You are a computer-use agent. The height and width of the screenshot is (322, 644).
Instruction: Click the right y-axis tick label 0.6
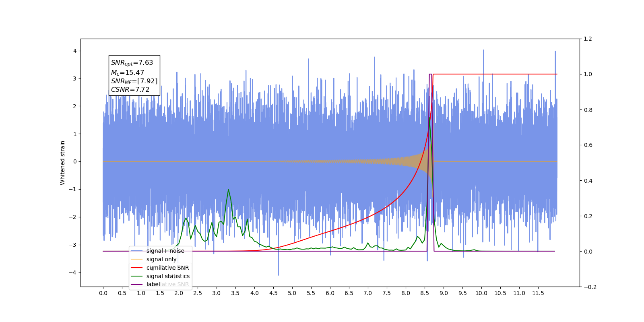588,145
